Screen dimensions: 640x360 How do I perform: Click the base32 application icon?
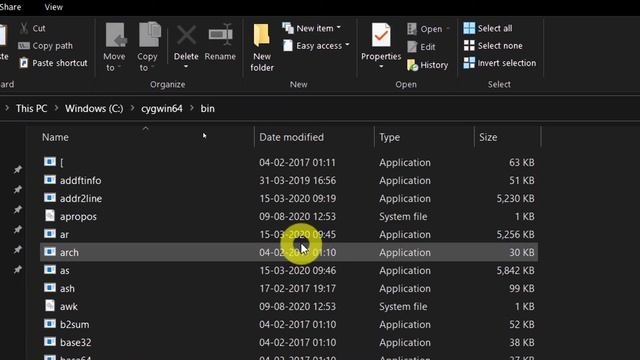tap(50, 342)
